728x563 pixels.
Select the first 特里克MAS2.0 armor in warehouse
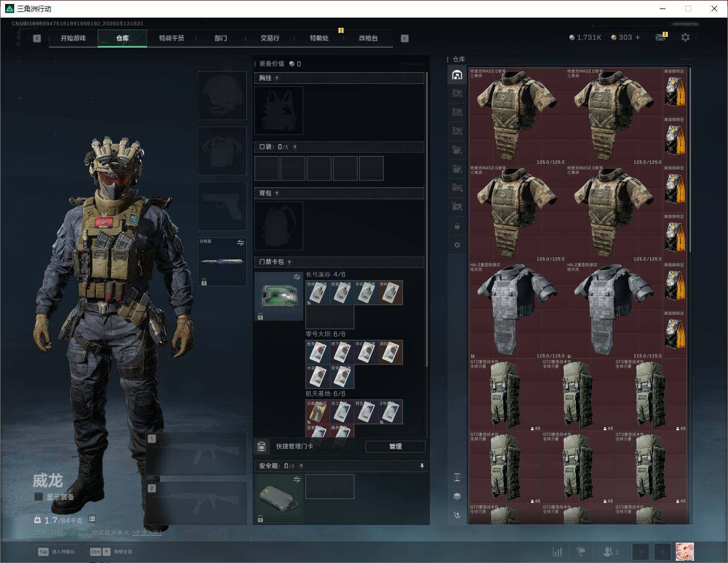click(x=517, y=117)
